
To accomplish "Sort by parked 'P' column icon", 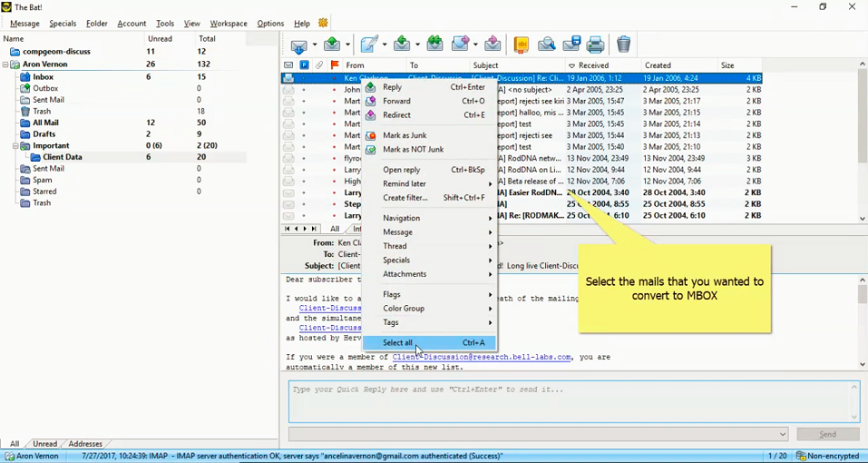I will click(x=304, y=64).
